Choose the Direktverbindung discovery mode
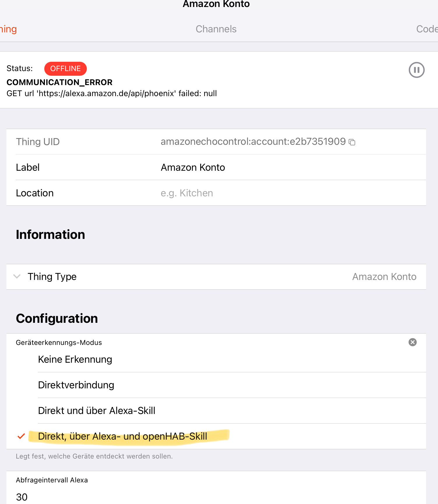Screen dimensions: 438x504 [232, 385]
